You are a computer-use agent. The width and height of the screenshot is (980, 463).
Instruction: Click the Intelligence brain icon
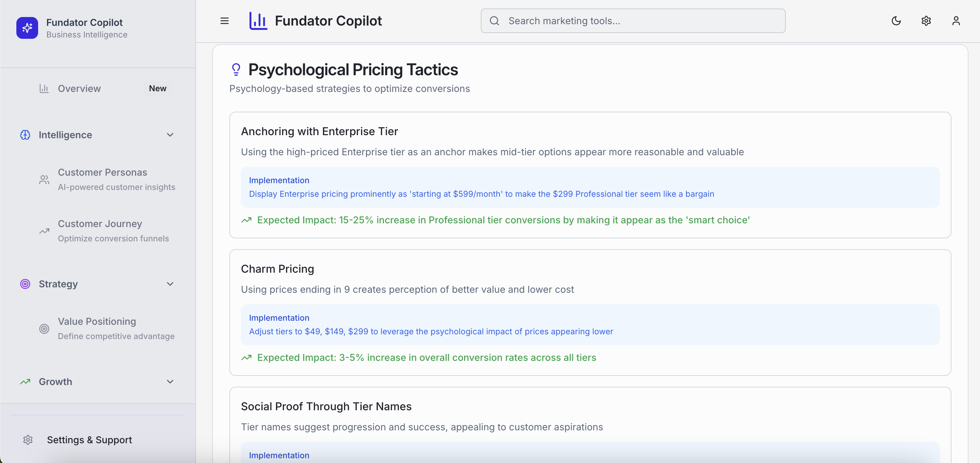[25, 135]
